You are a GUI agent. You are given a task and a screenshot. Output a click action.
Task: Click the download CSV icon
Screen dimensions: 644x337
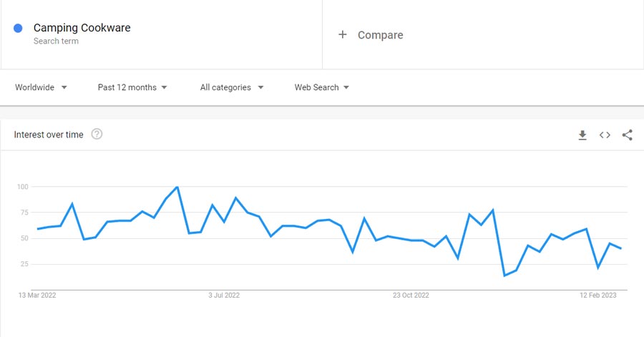pos(582,135)
